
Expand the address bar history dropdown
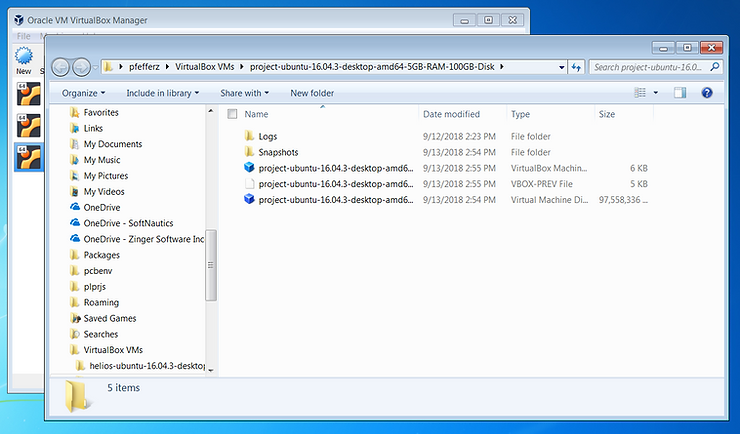(x=561, y=67)
